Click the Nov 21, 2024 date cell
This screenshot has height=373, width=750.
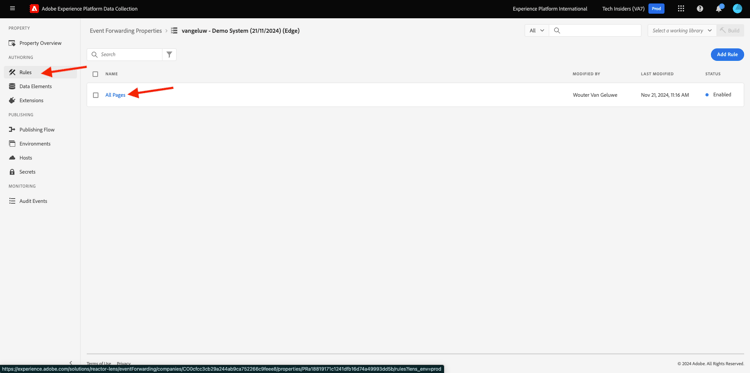[x=665, y=95]
